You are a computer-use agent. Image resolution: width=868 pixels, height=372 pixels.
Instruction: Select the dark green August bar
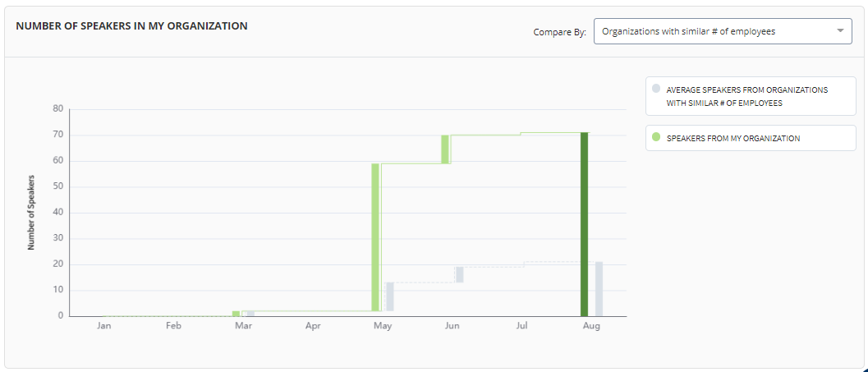click(x=584, y=224)
